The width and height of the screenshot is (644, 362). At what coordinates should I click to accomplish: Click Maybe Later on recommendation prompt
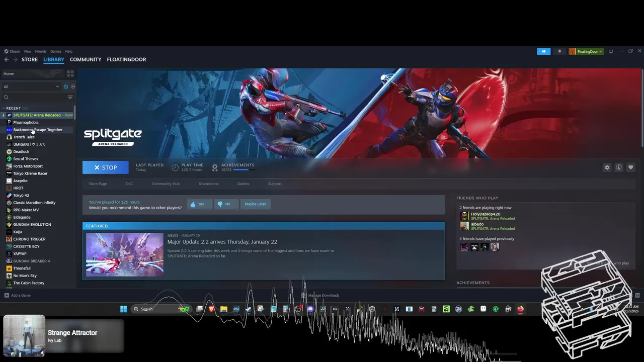255,204
